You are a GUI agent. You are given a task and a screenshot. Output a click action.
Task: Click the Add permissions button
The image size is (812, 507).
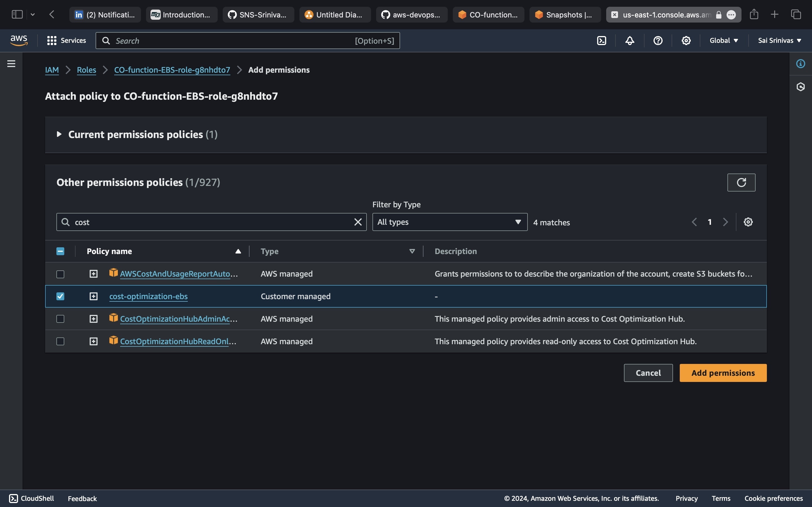[x=723, y=373]
